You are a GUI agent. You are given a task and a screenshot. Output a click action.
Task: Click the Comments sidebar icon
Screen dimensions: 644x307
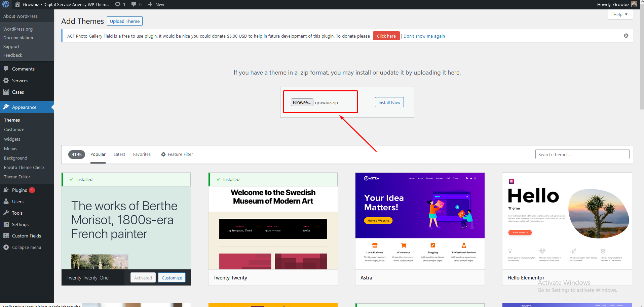[6, 69]
